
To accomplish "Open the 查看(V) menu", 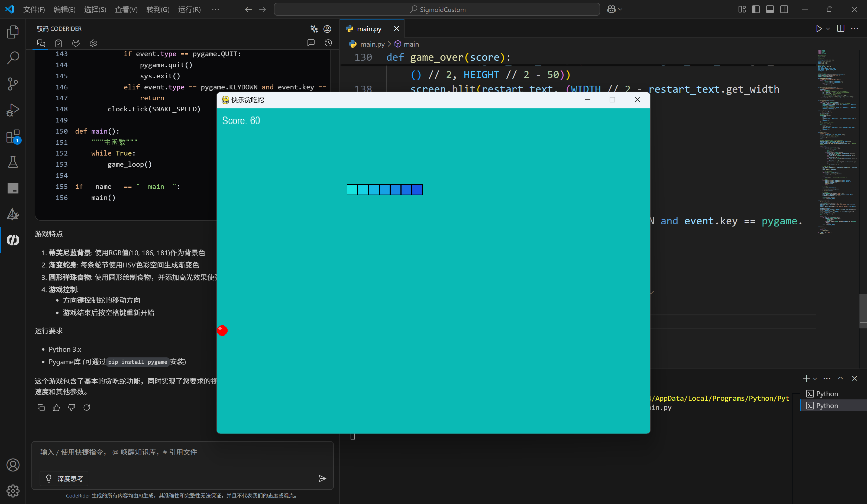I will 126,9.
